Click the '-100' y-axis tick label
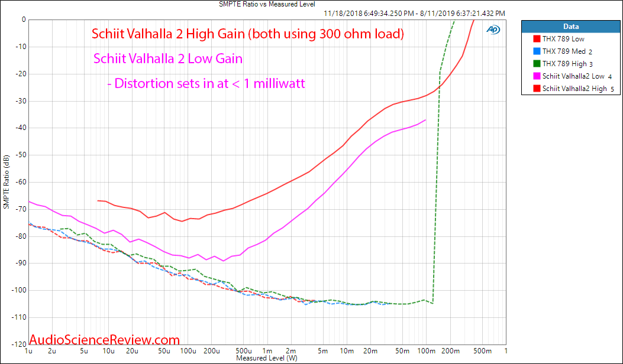The width and height of the screenshot is (623, 364). point(19,290)
